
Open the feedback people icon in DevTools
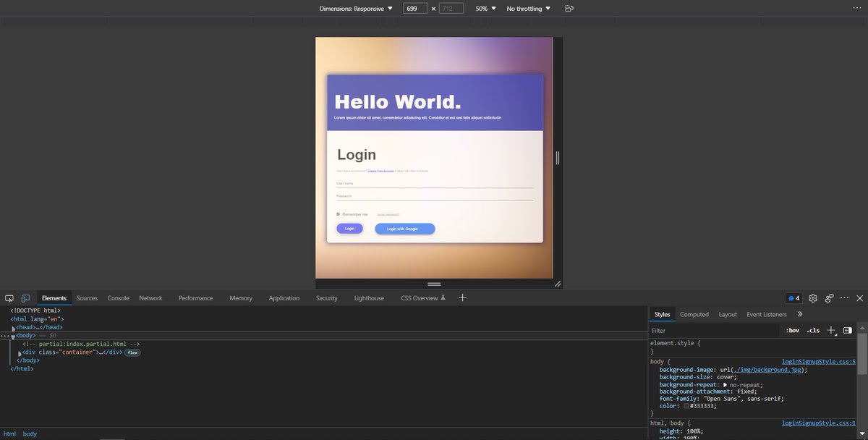click(830, 298)
